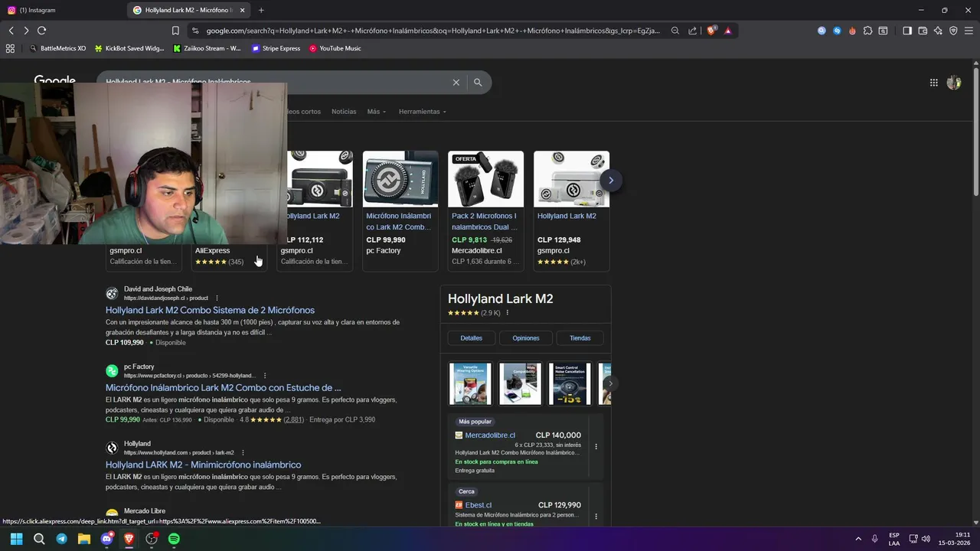Open Discord from the taskbar

coord(106,539)
